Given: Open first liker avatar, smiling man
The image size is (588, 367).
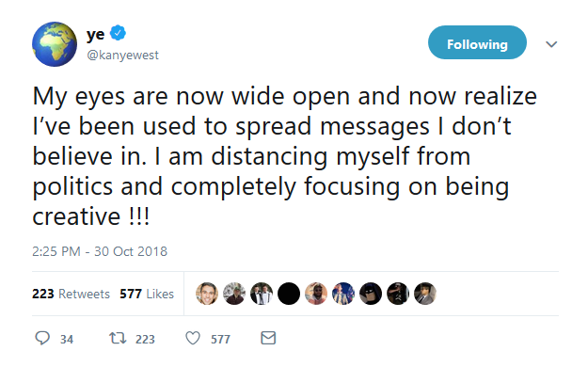Looking at the screenshot, I should [x=207, y=294].
